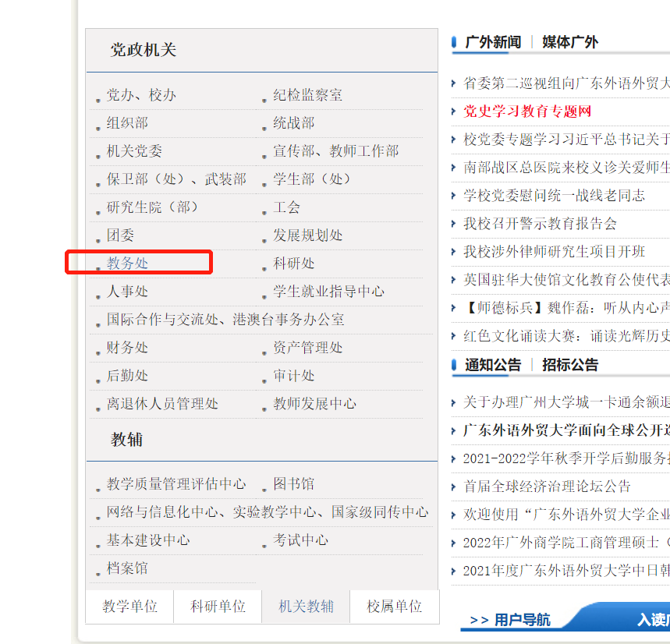Open 【师德标兵】魏作磊 article
Screen dimensions: 670x644
(x=566, y=308)
